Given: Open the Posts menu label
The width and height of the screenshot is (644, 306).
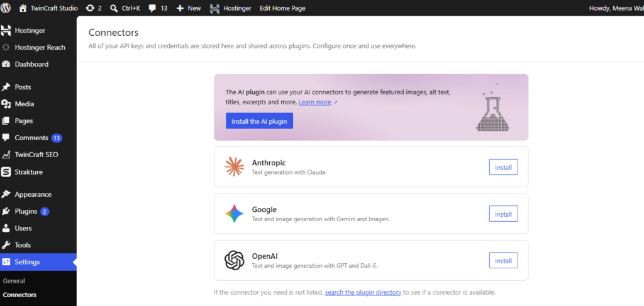Looking at the screenshot, I should click(23, 87).
